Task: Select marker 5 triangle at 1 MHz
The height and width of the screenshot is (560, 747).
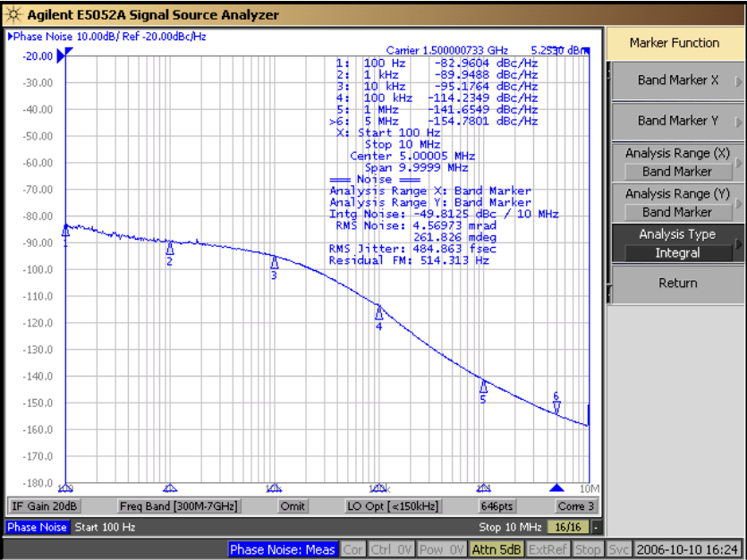Action: 483,387
